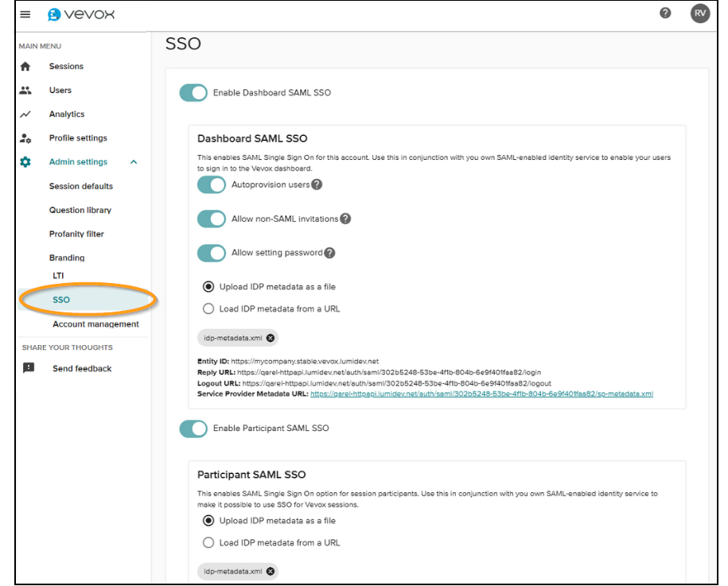Toggle Enable Participant SAML SSO

point(193,429)
